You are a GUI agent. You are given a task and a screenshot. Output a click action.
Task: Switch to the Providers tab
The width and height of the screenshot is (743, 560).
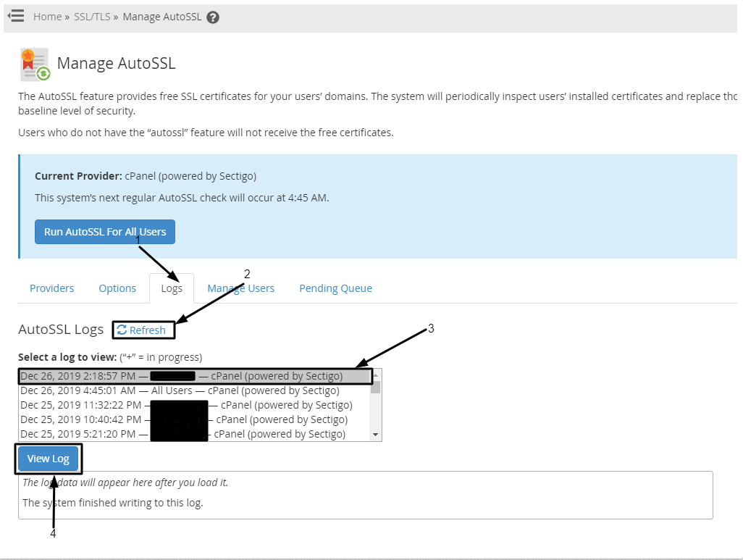tap(52, 288)
